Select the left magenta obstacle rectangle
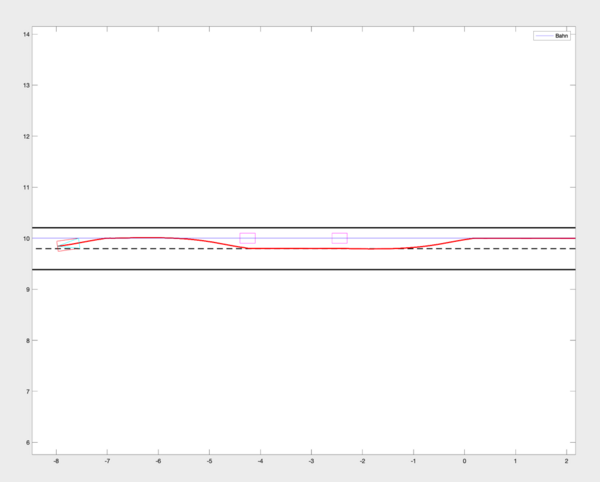 click(247, 238)
